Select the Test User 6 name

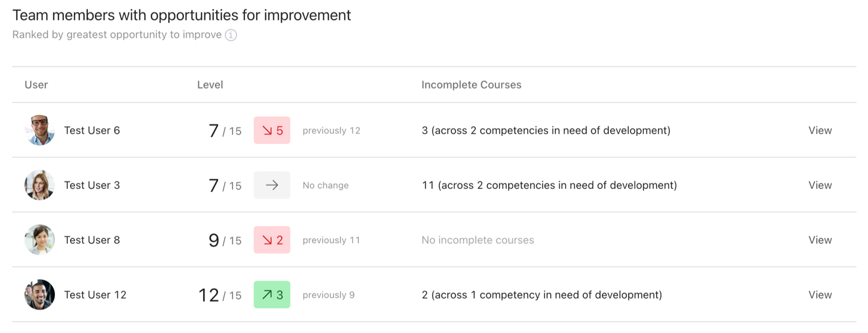[92, 130]
